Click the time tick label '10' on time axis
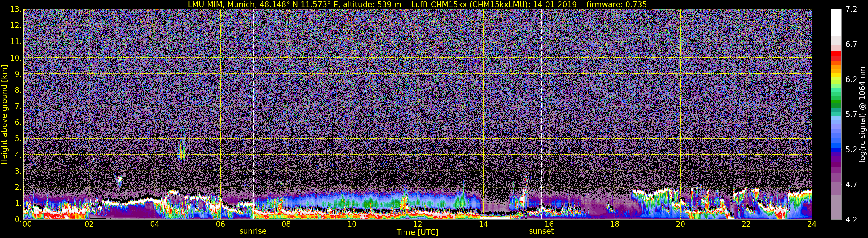The image size is (868, 238). coord(352,224)
